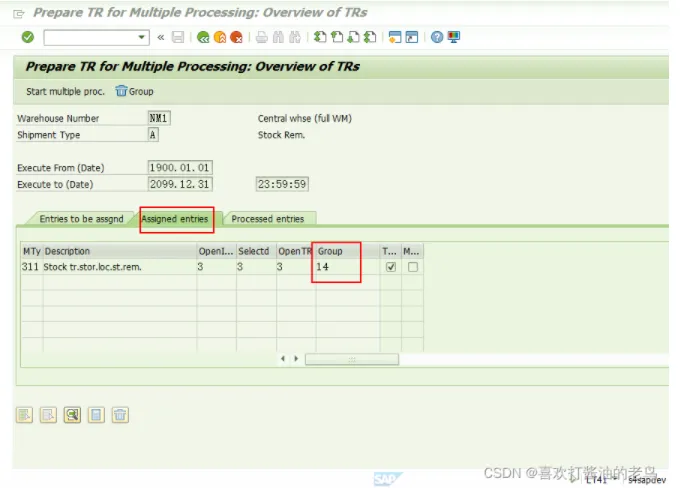Click the green Enter checkmark icon

tap(28, 37)
